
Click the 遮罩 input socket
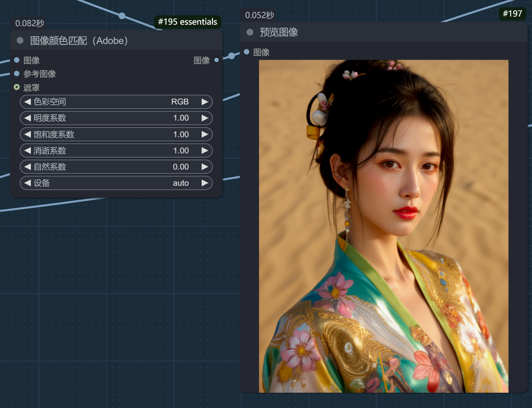click(17, 87)
